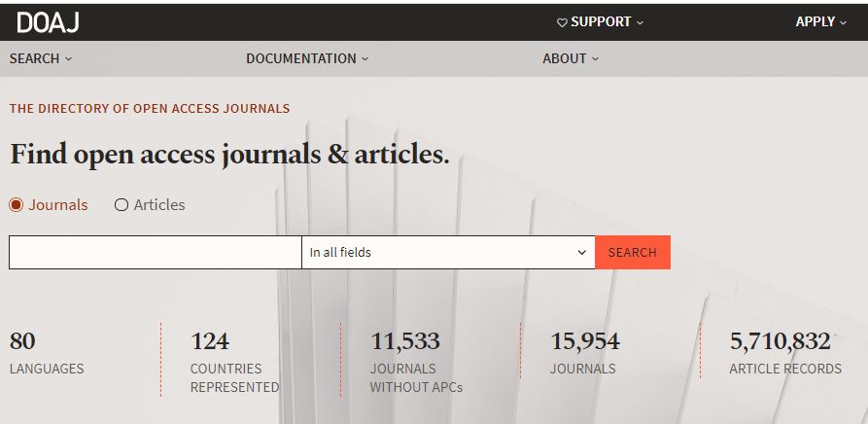Click the DOAJ logo

tap(49, 22)
